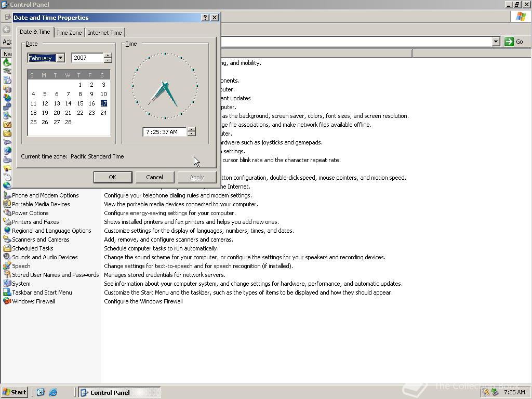Select day 4 in the calendar
The width and height of the screenshot is (532, 399).
click(33, 94)
